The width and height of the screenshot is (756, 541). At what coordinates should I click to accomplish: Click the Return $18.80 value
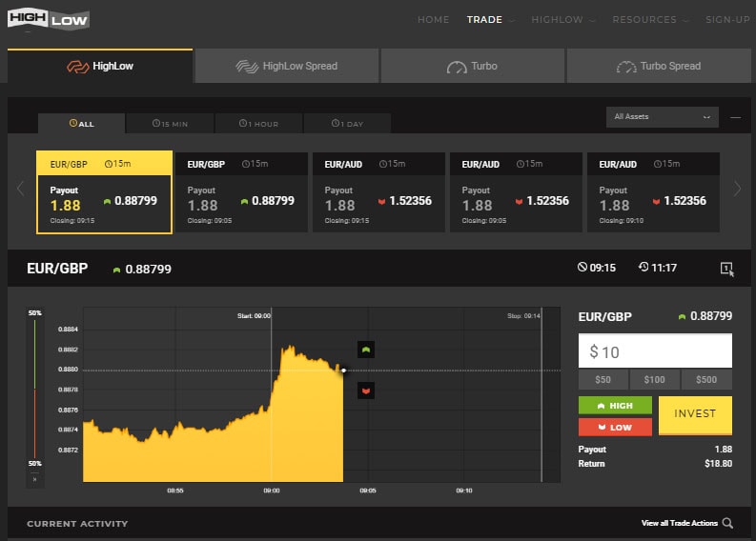point(719,464)
